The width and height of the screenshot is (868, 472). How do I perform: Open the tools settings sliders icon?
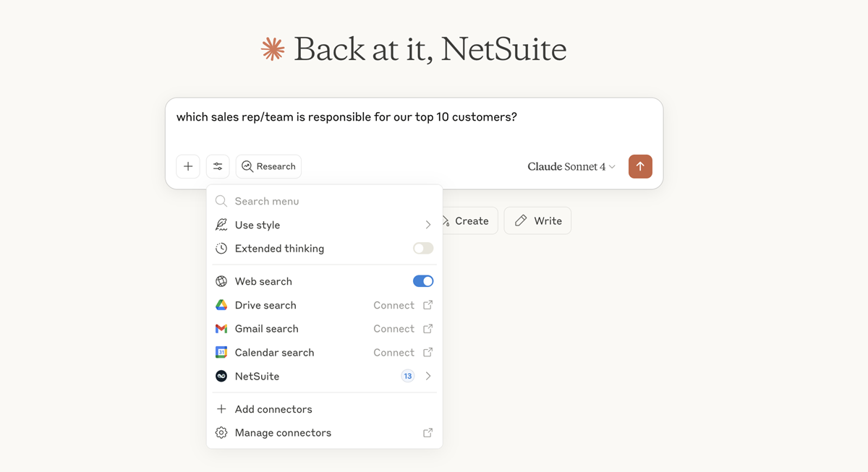218,166
